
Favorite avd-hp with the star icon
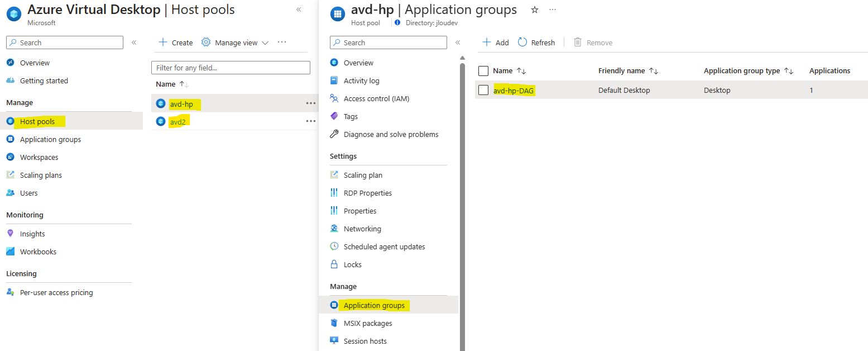535,10
